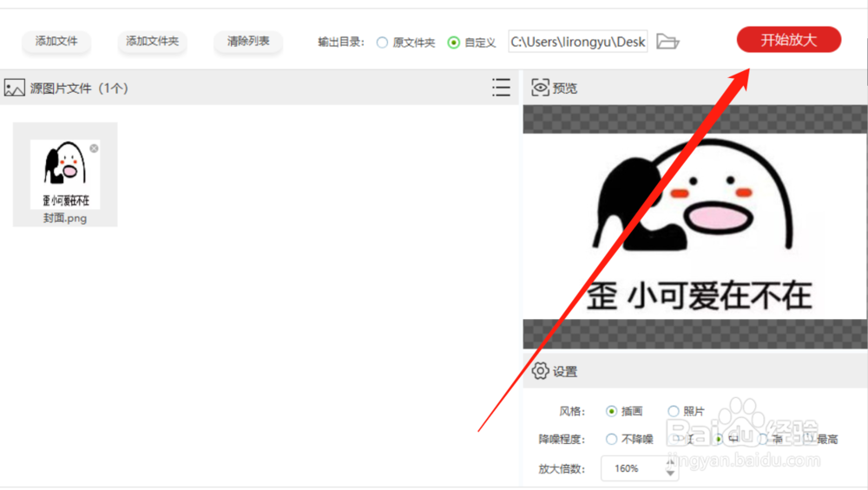
Task: Select the 自定义 output option
Action: coord(453,42)
